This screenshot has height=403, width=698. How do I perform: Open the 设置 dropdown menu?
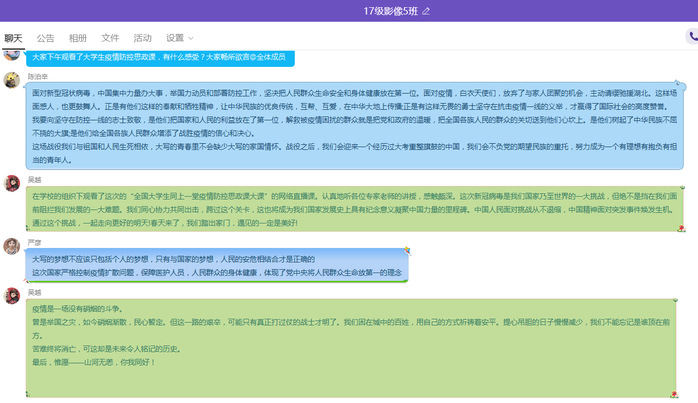pyautogui.click(x=180, y=37)
